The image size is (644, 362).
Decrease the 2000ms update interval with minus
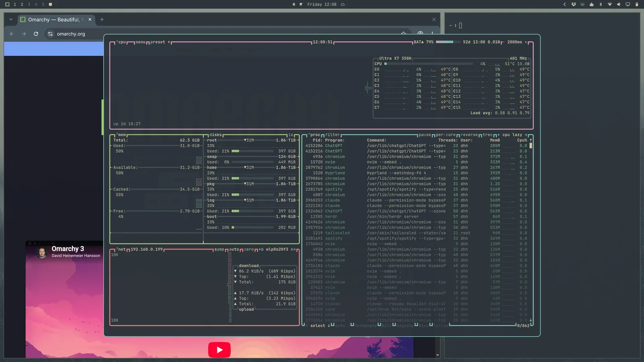pyautogui.click(x=503, y=42)
